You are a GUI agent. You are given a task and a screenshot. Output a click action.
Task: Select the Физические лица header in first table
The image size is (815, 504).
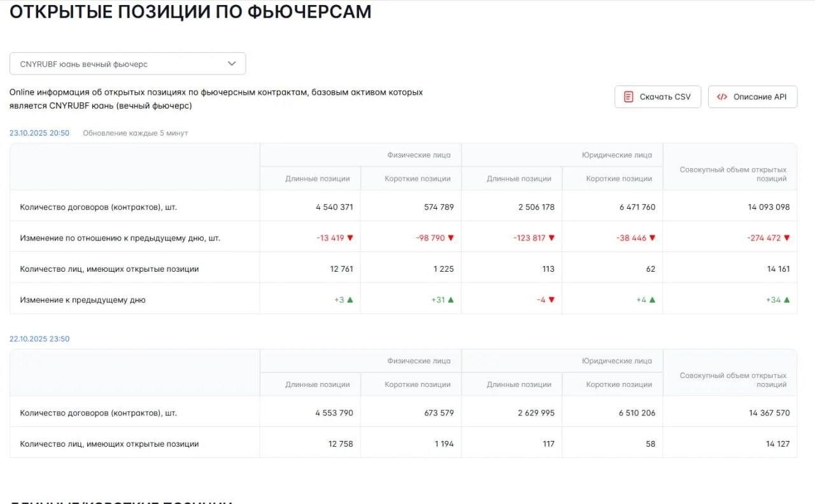click(419, 155)
